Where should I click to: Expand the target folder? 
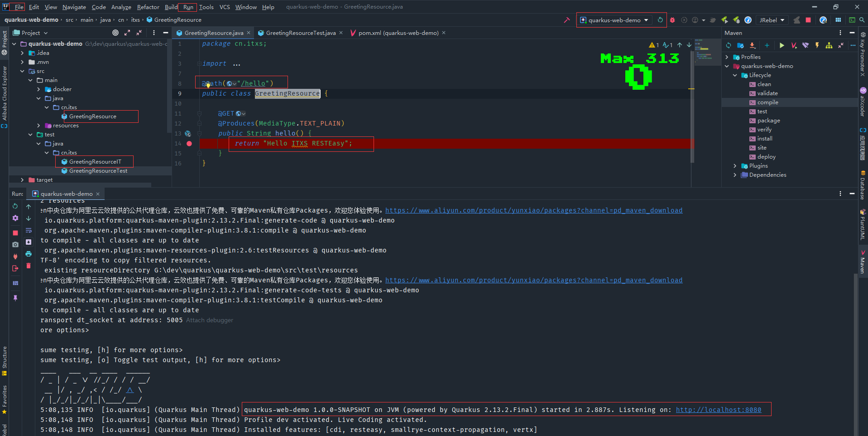tap(22, 180)
